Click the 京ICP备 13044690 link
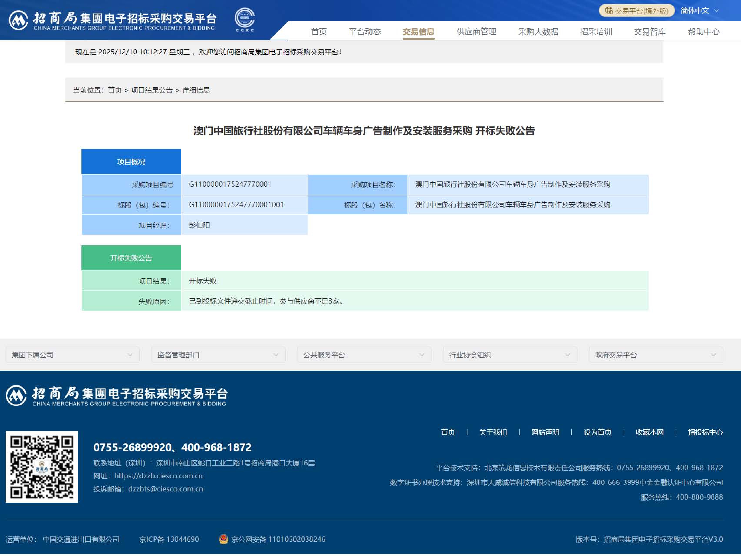Screen dimensions: 741x560 tap(169, 539)
